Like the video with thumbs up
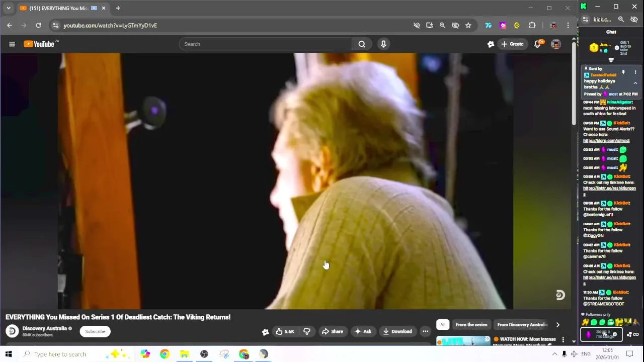The image size is (644, 362). (x=285, y=331)
